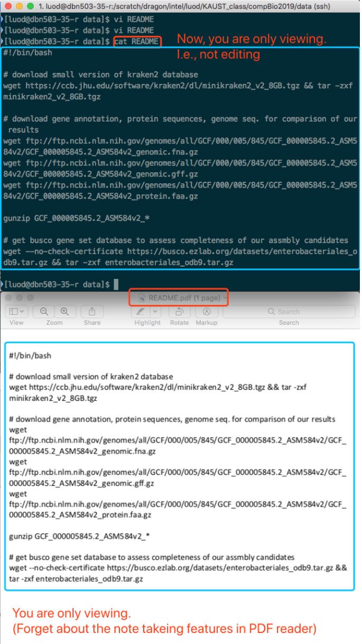Click '# download small version of kraken2' in PDF

tap(91, 377)
